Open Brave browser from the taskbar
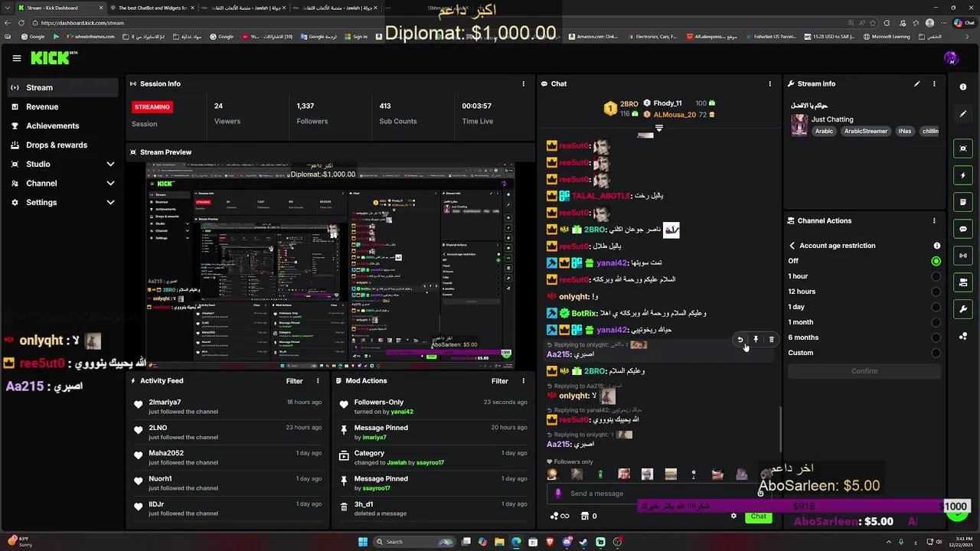980x551 pixels. [x=550, y=542]
